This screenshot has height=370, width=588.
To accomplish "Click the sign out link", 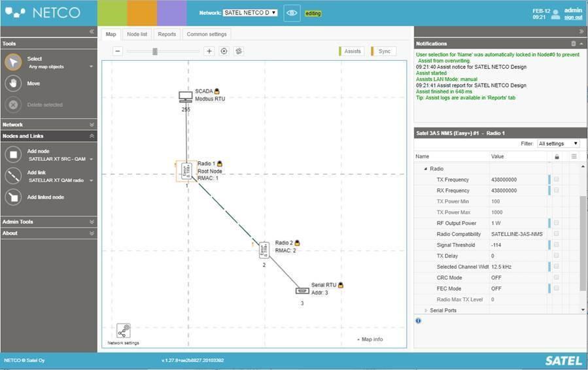I will pos(574,17).
